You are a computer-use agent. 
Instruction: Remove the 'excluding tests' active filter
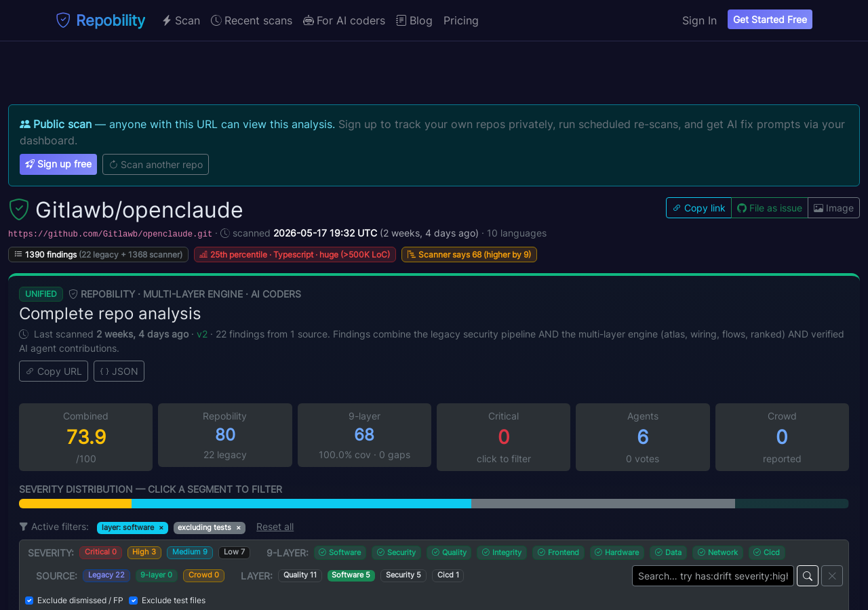point(239,528)
